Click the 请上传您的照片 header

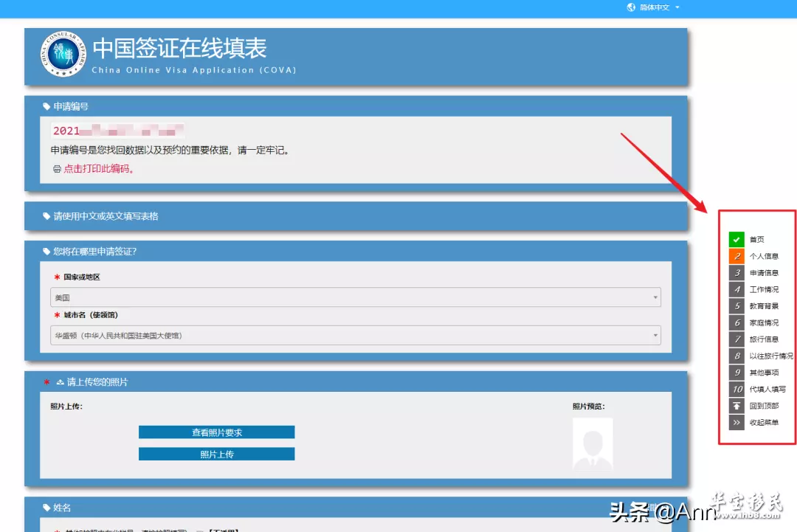coord(97,381)
